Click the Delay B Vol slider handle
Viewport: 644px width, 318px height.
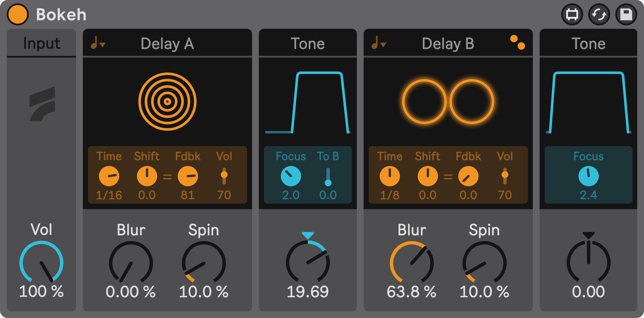505,174
